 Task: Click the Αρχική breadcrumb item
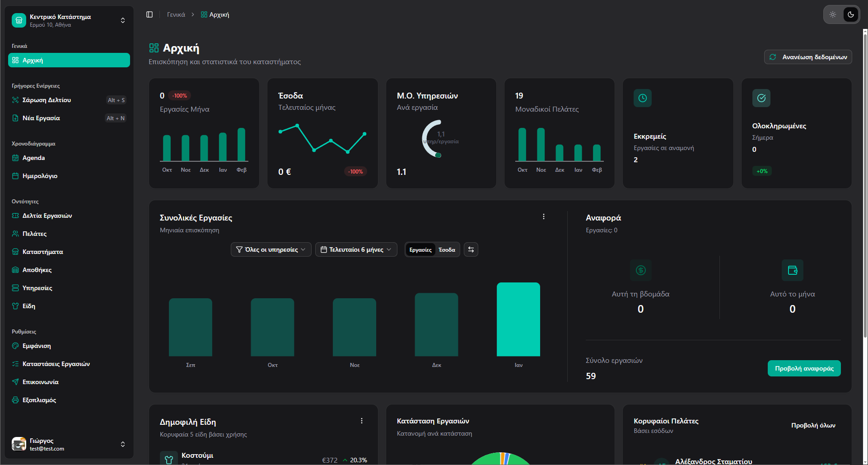click(x=215, y=14)
